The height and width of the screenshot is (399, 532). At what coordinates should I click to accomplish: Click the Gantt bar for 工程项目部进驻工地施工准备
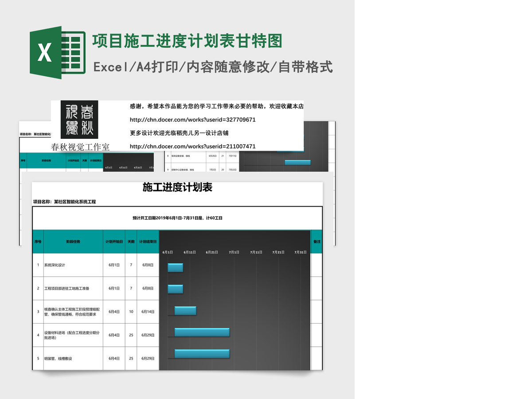[x=175, y=289]
